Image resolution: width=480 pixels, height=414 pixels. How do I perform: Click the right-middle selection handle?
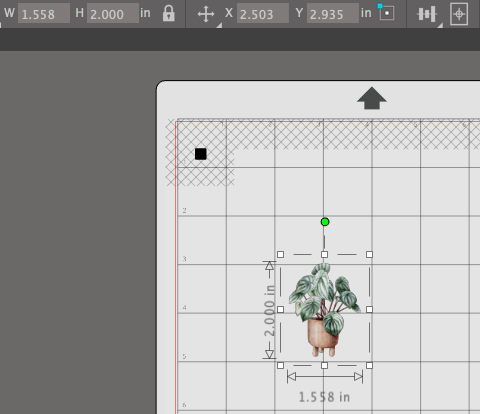tap(369, 310)
